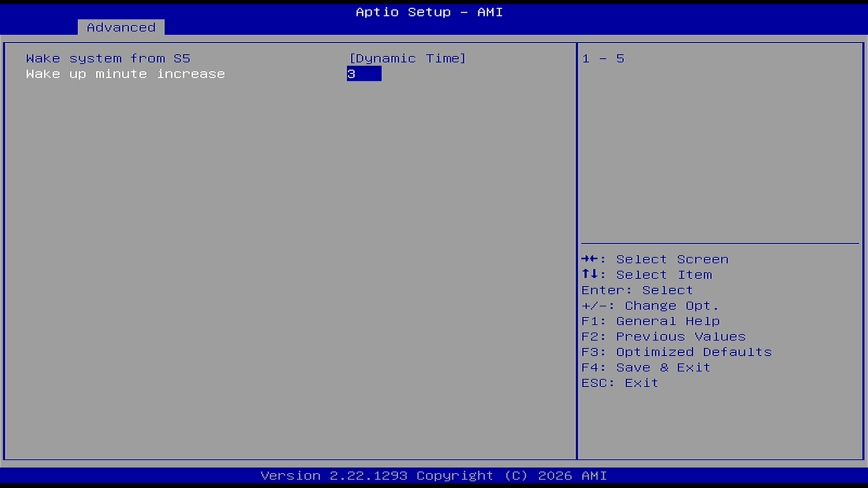Click the ESC: Exit hint

[x=619, y=383]
